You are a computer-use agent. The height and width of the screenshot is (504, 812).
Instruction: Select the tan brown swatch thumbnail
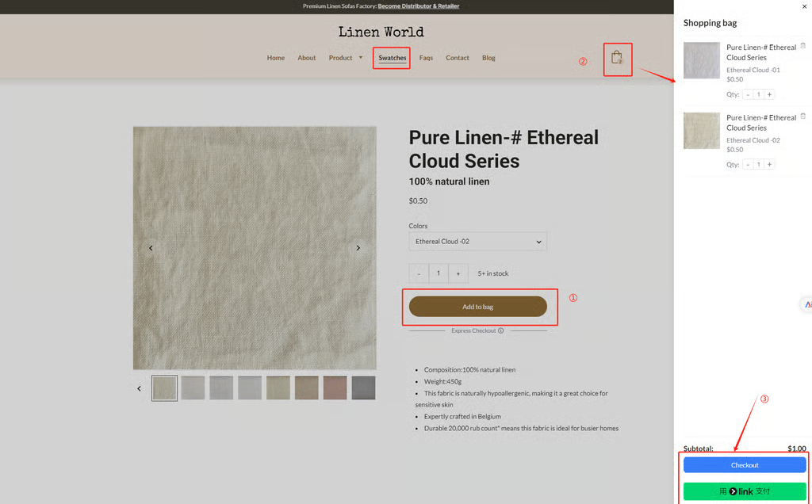tap(307, 388)
